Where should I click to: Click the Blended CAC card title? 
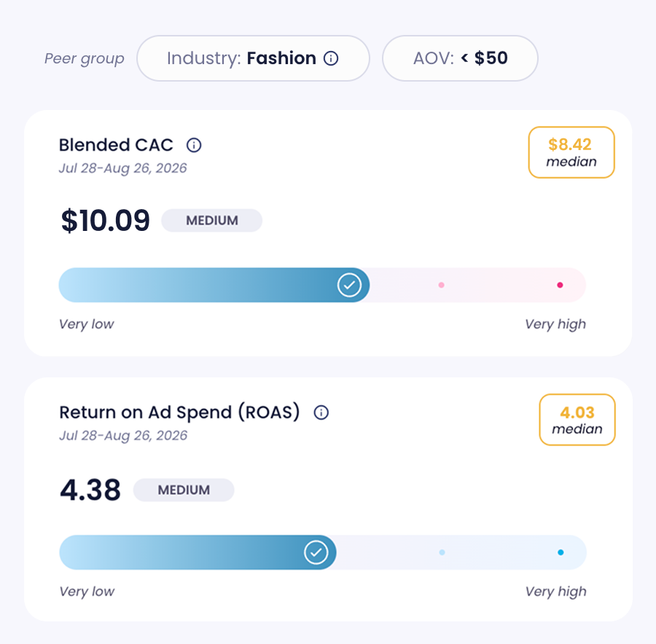[x=116, y=145]
